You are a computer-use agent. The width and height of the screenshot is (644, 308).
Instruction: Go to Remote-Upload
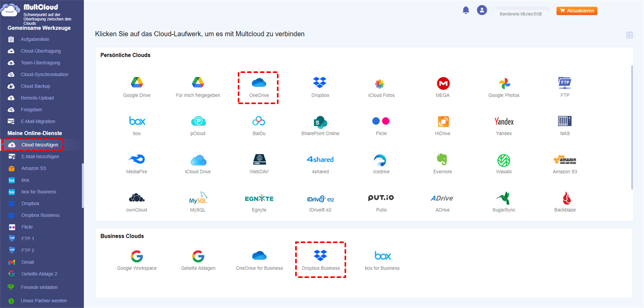pos(37,98)
